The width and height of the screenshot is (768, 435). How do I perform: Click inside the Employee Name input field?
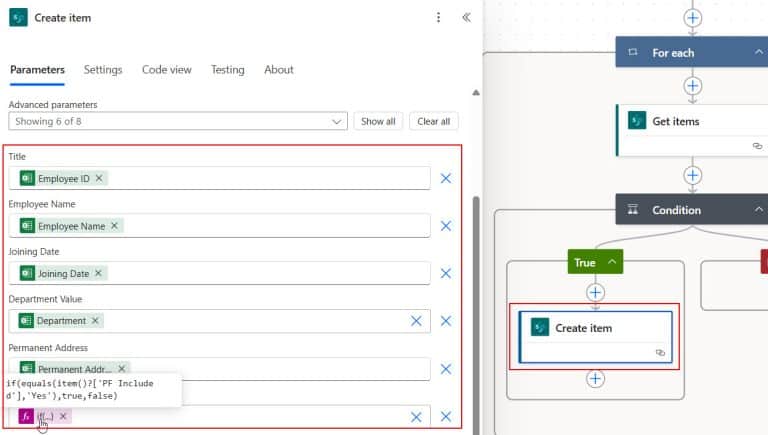pos(219,226)
